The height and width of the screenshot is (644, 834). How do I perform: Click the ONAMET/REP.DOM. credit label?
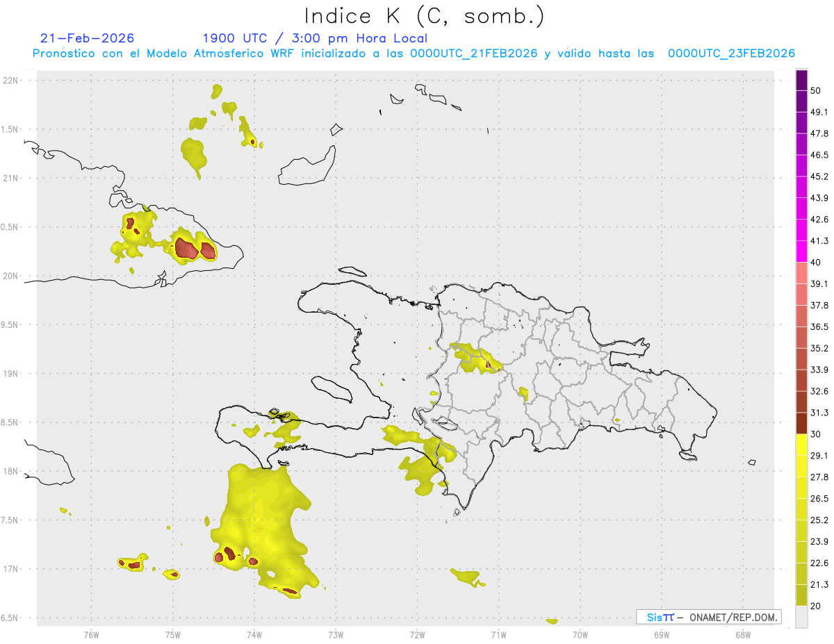click(x=732, y=617)
